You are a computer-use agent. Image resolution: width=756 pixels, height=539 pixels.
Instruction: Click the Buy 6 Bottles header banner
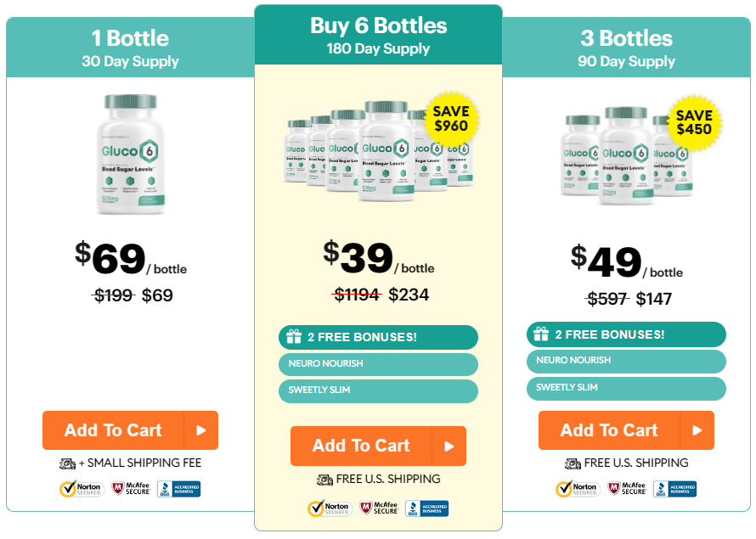(x=378, y=34)
